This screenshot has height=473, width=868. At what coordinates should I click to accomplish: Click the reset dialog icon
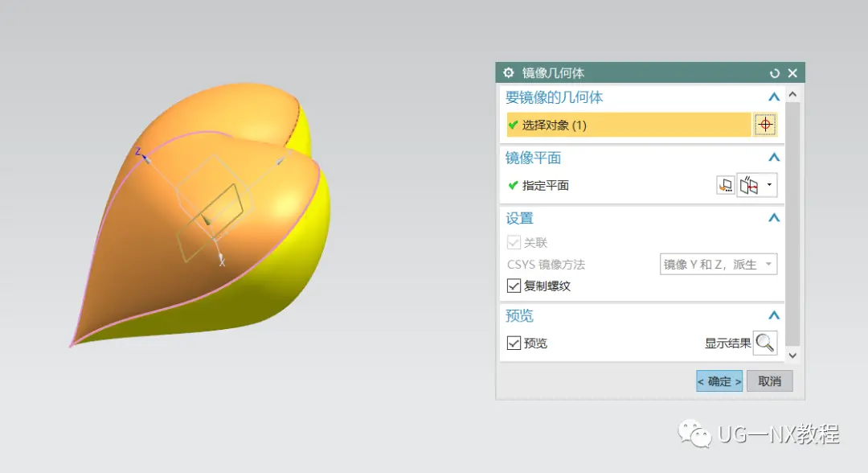click(775, 73)
